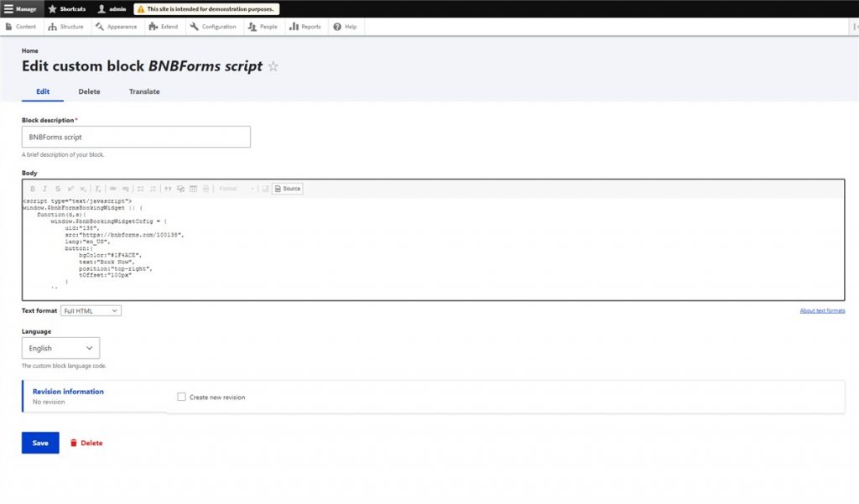The width and height of the screenshot is (859, 504).
Task: Switch to the Translate tab
Action: pos(143,91)
